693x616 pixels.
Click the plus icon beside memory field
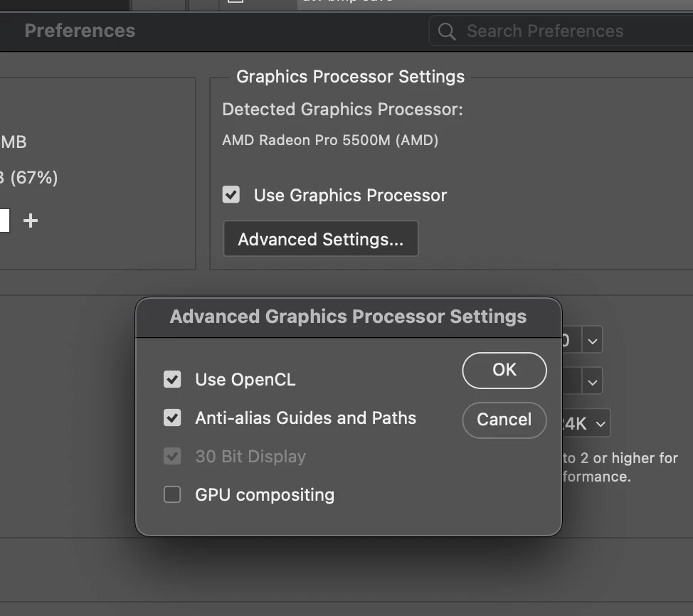[x=30, y=221]
